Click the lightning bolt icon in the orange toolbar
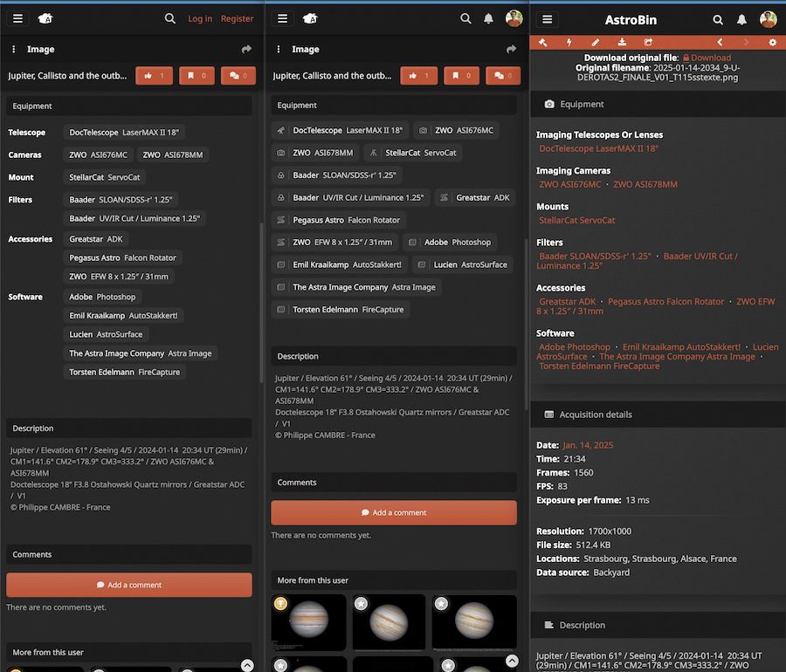The width and height of the screenshot is (786, 672). [x=569, y=42]
